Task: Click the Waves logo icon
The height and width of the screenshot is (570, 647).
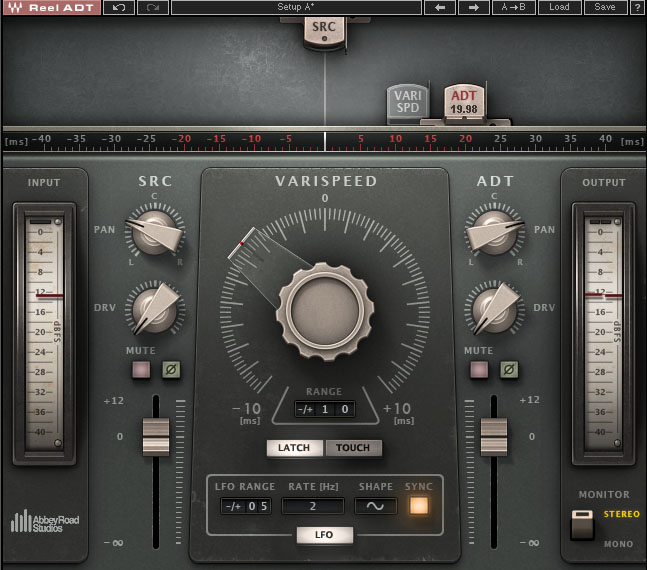Action: 12,8
